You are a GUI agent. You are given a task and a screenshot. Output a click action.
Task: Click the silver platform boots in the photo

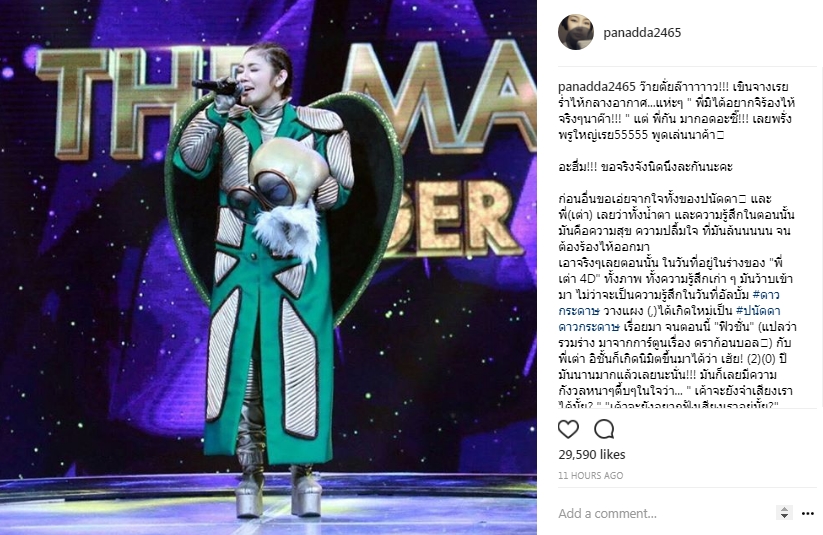[278, 491]
